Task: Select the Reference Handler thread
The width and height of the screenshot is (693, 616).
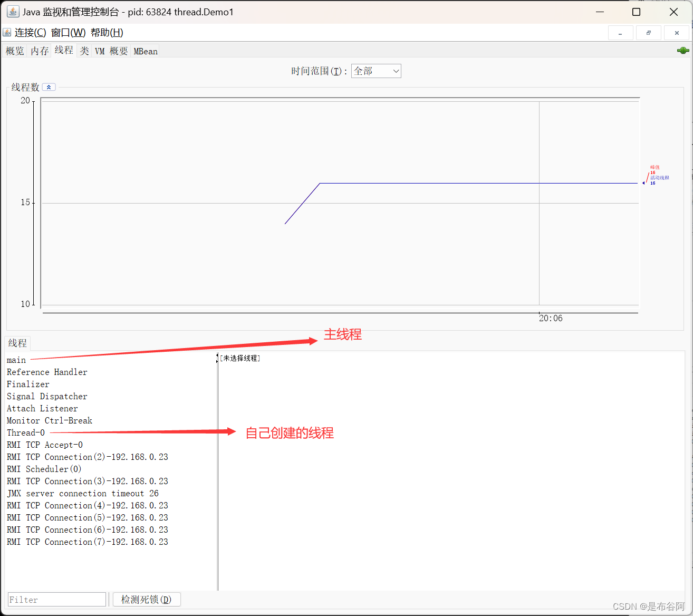Action: [47, 372]
